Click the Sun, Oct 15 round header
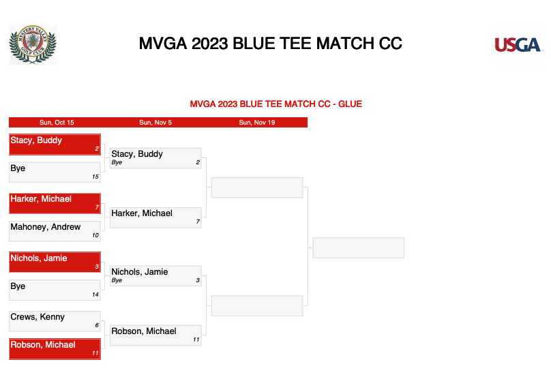551x392 pixels. [57, 122]
